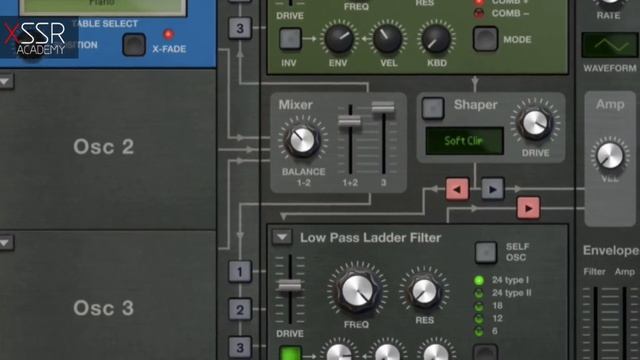Click the empty Osc 3 slot
The height and width of the screenshot is (360, 640).
click(108, 296)
